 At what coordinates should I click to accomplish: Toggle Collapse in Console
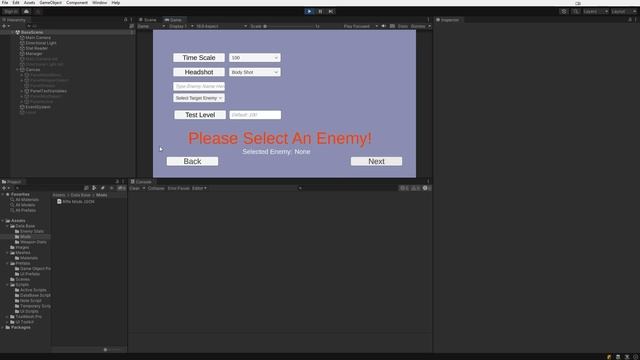(156, 188)
